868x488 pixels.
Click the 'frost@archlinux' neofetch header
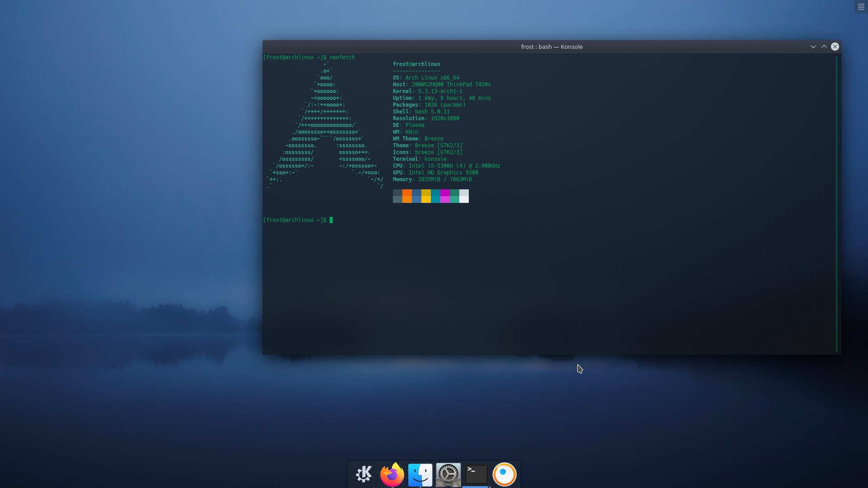pos(416,64)
